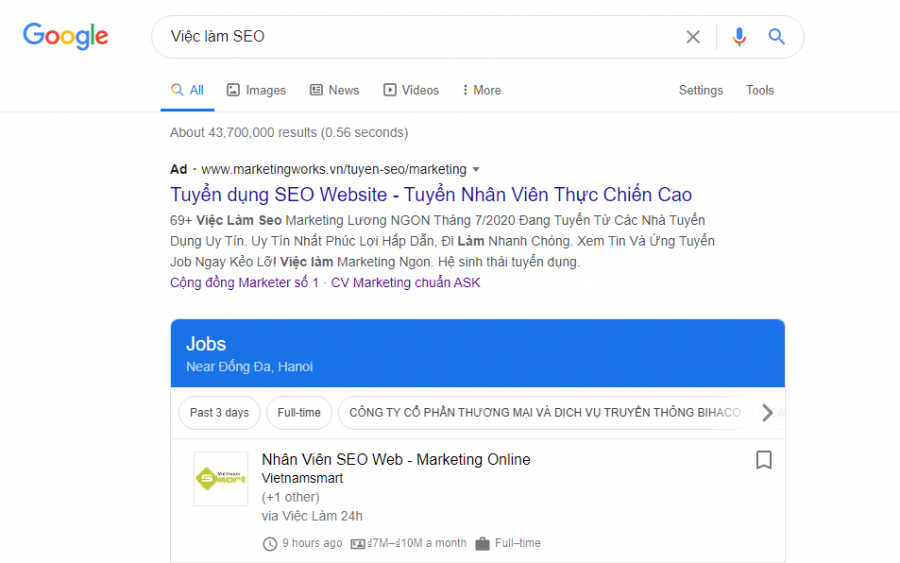The height and width of the screenshot is (563, 900).
Task: Click the via Việc Làm 24h source text
Action: 312,516
